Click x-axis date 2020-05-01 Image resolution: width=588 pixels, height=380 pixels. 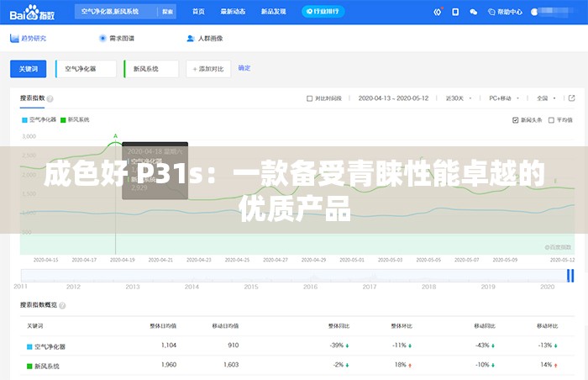coord(352,260)
